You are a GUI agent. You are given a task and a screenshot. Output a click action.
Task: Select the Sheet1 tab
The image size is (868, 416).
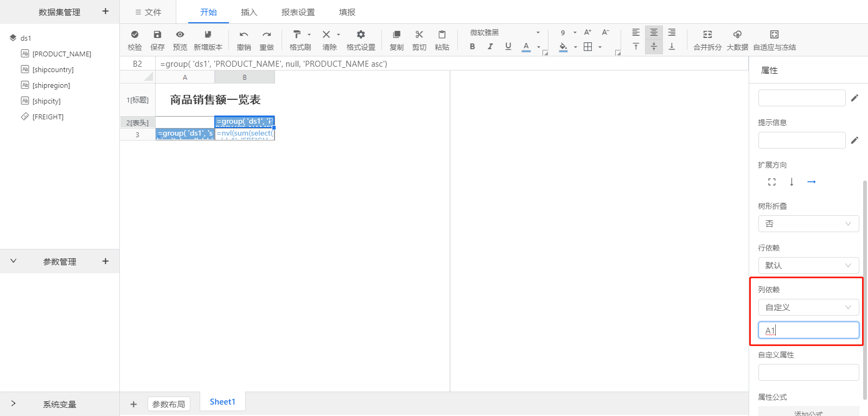click(222, 402)
